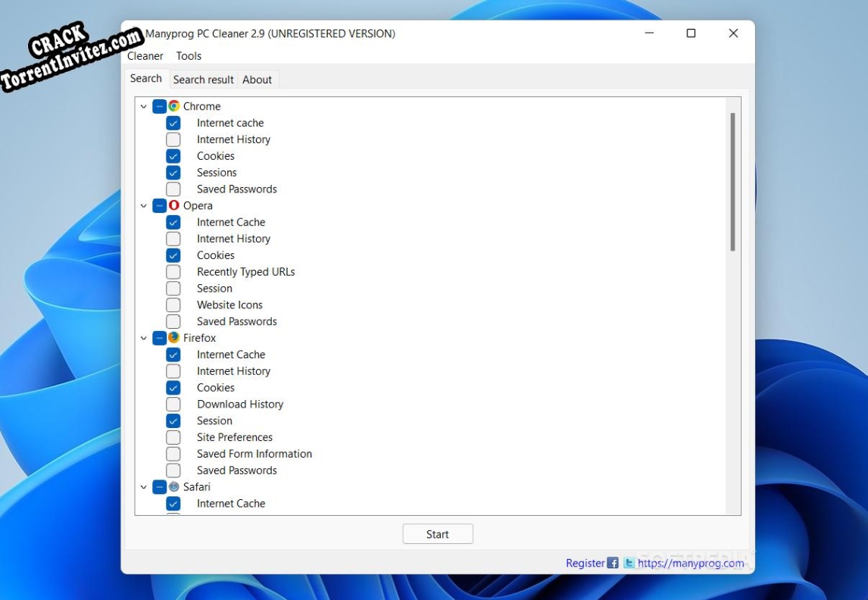This screenshot has width=868, height=600.
Task: Enable Saved Passwords under Opera
Action: point(173,321)
